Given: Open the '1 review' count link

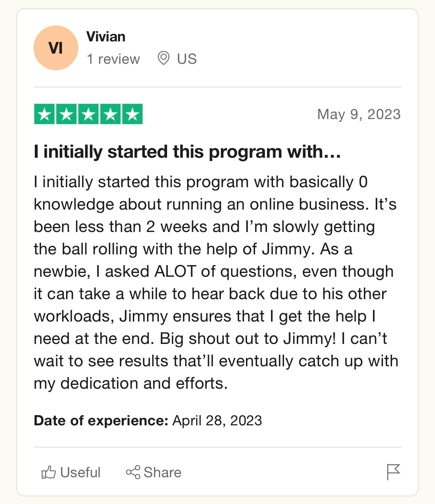Looking at the screenshot, I should pyautogui.click(x=113, y=59).
